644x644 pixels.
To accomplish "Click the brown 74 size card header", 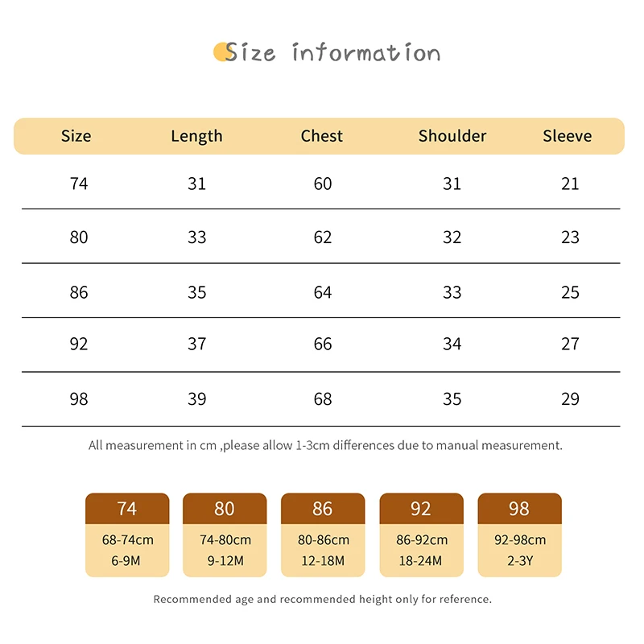I will [x=127, y=509].
